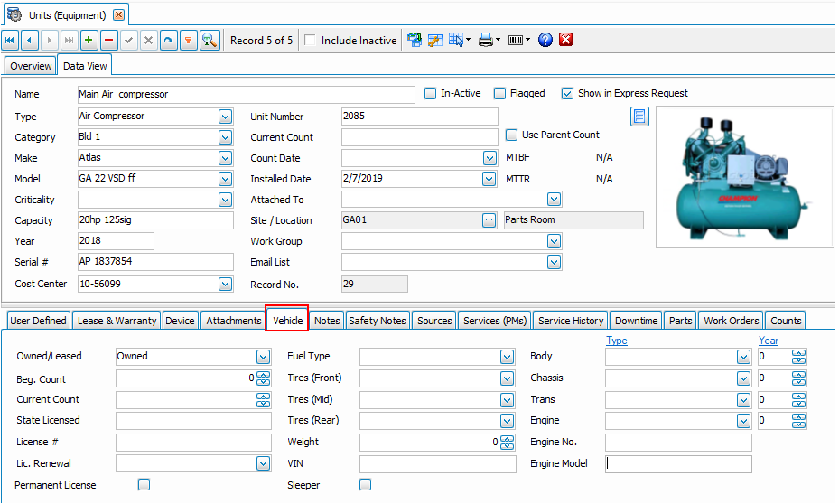
Task: Delete record using red minus button
Action: pos(108,40)
